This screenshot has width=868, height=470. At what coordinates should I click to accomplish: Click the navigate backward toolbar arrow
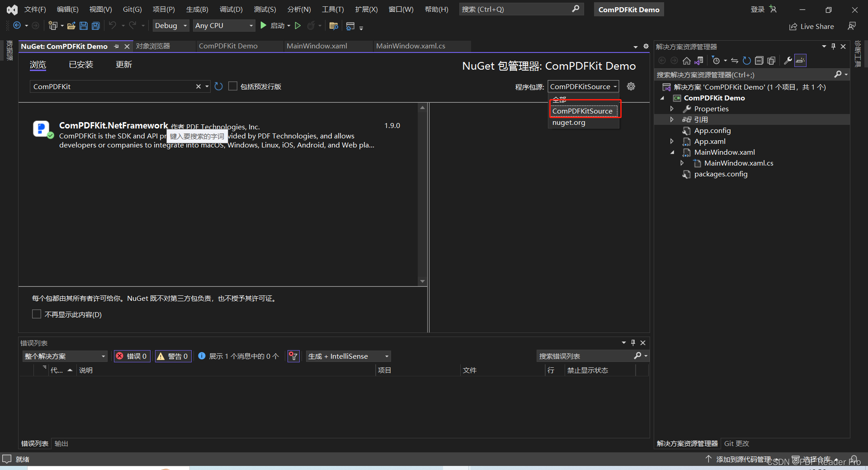point(17,26)
